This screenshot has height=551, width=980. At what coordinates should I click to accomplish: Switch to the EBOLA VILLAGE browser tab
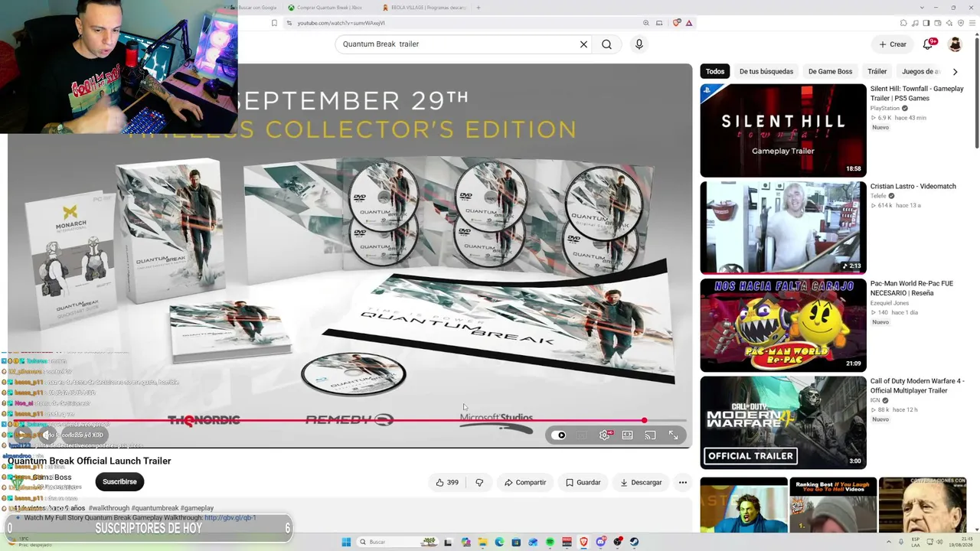point(423,8)
